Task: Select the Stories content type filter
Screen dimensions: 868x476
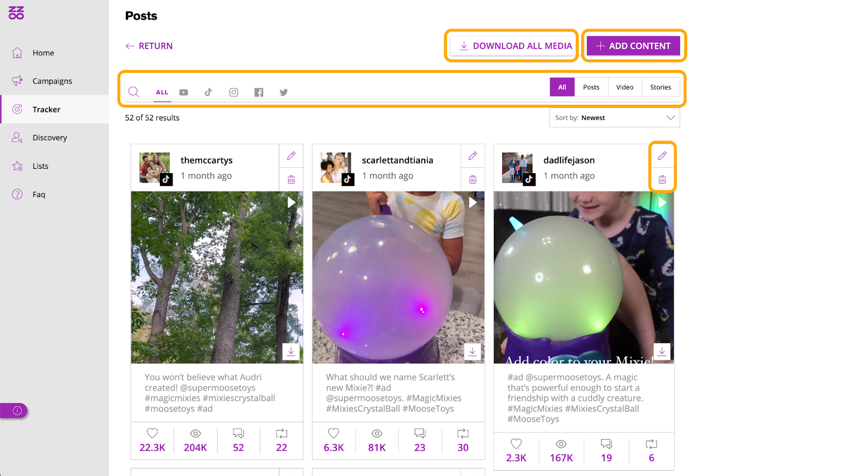Action: point(660,87)
